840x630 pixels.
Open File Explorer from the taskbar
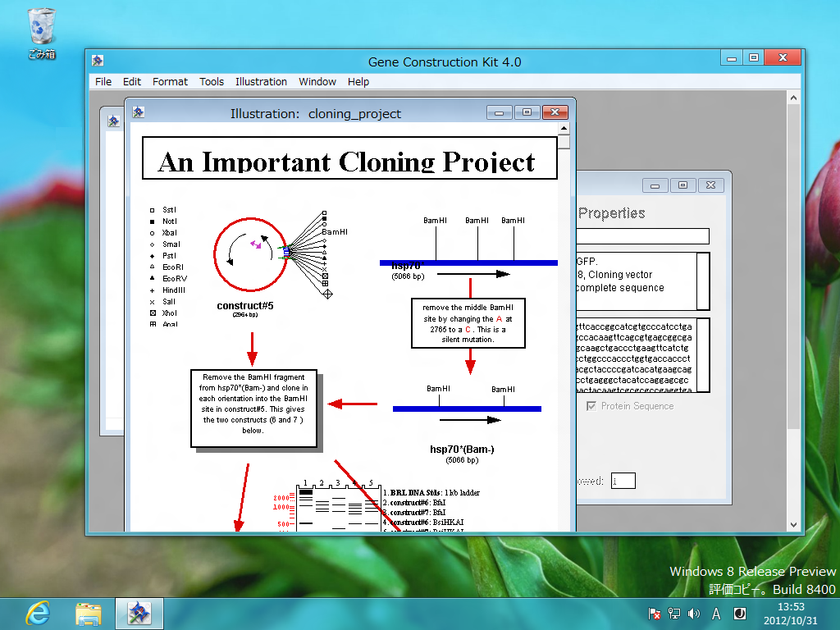point(89,614)
